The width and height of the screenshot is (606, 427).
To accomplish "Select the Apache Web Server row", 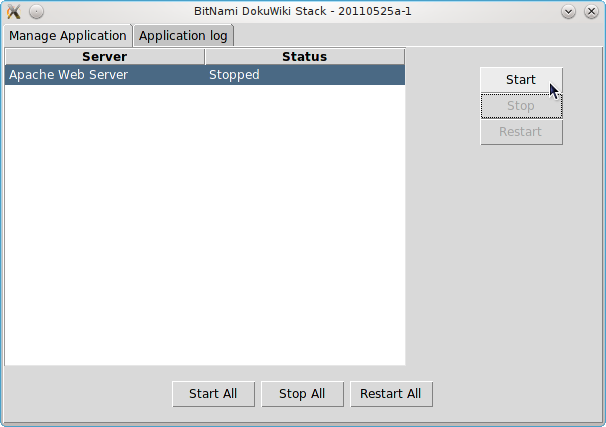I will click(205, 75).
